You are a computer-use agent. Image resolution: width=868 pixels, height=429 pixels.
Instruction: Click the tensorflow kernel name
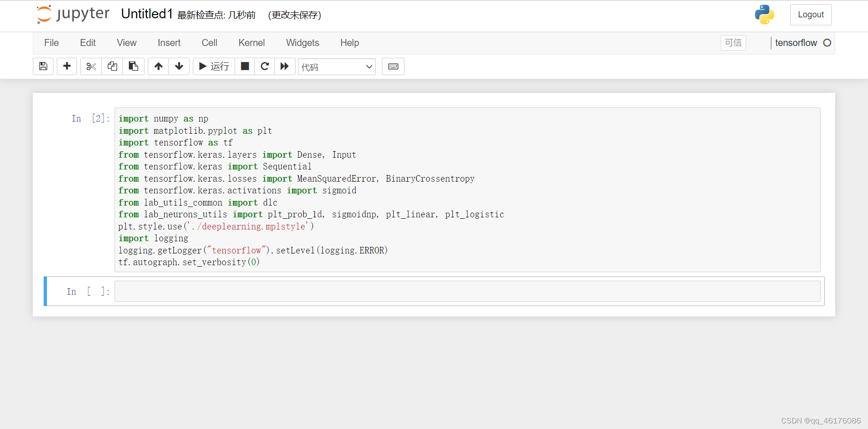[796, 43]
